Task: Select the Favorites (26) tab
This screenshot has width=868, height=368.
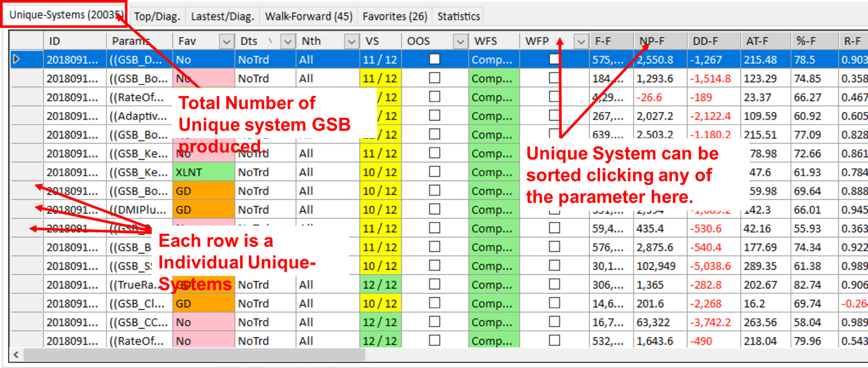Action: tap(394, 16)
